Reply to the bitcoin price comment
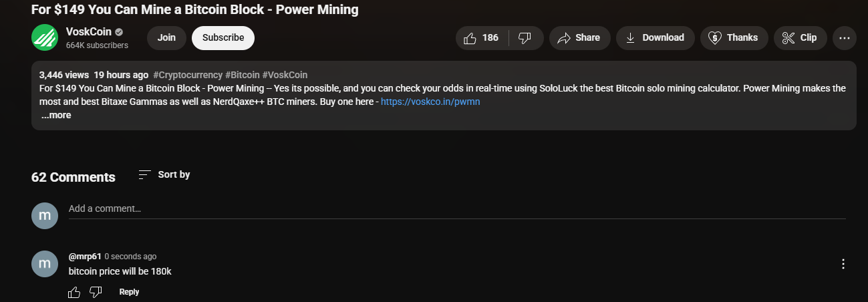868x302 pixels. click(129, 292)
